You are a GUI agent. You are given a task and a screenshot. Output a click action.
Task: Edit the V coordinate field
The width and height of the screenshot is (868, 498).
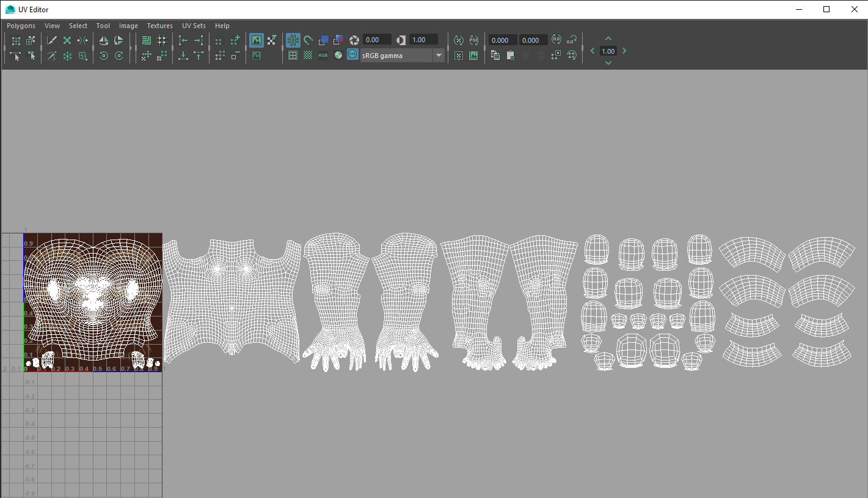pyautogui.click(x=534, y=40)
